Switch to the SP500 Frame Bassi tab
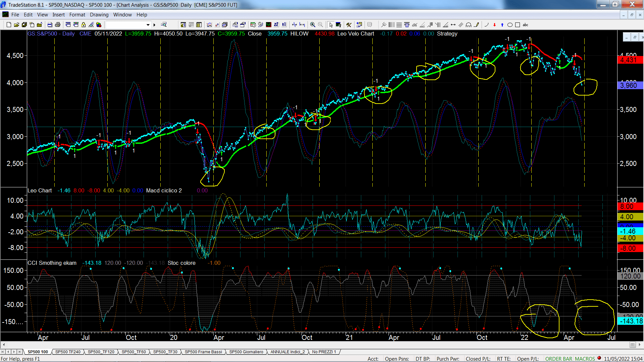 [x=203, y=352]
